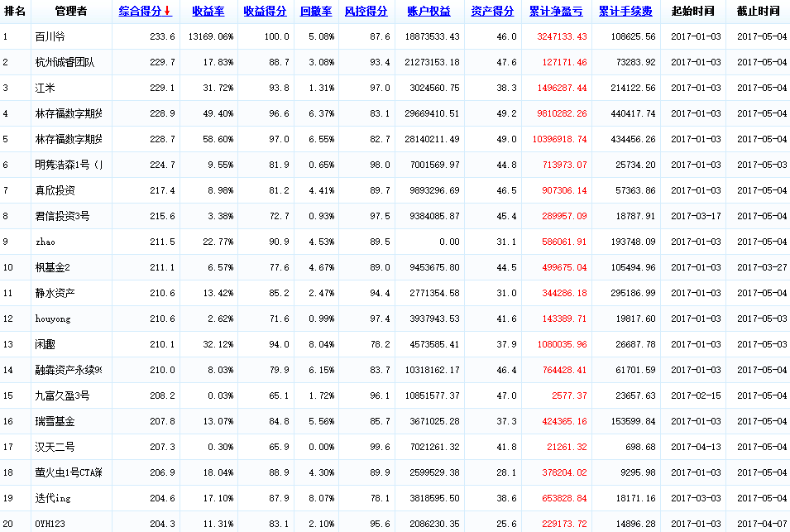
Task: Select manager 九富久盈3号
Action: click(x=62, y=396)
